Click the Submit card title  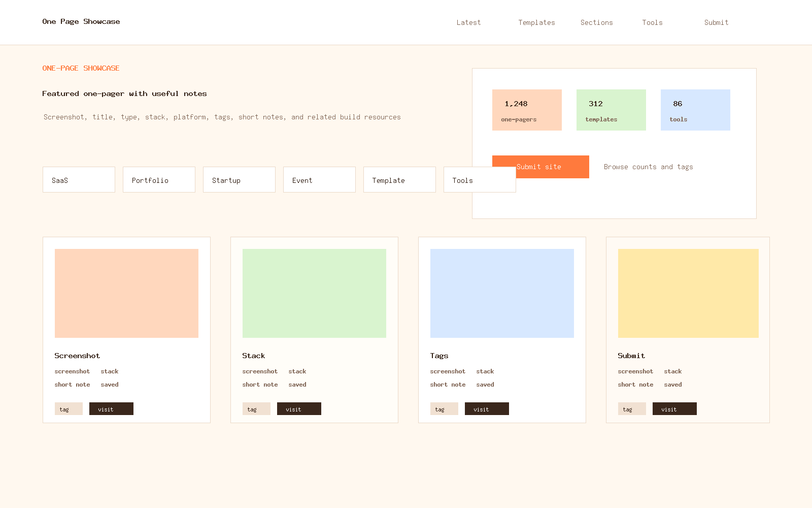[631, 356]
